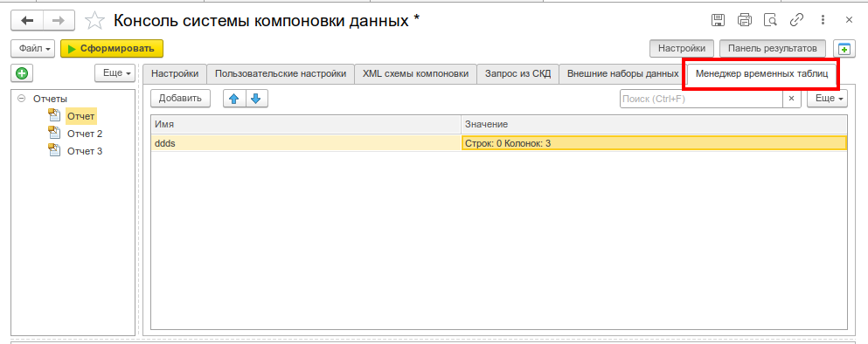Select the ddds name cell
This screenshot has height=344, width=868.
306,143
